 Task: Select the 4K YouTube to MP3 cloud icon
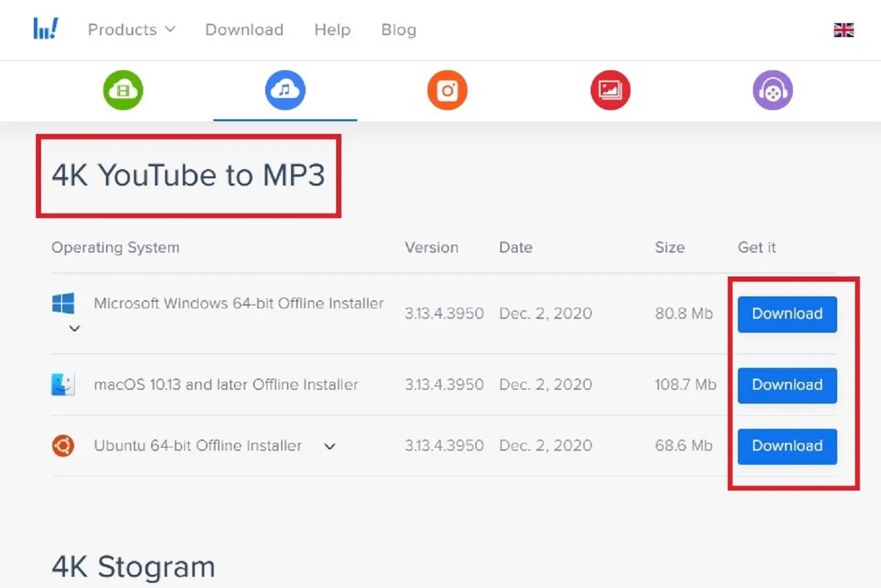click(x=285, y=90)
